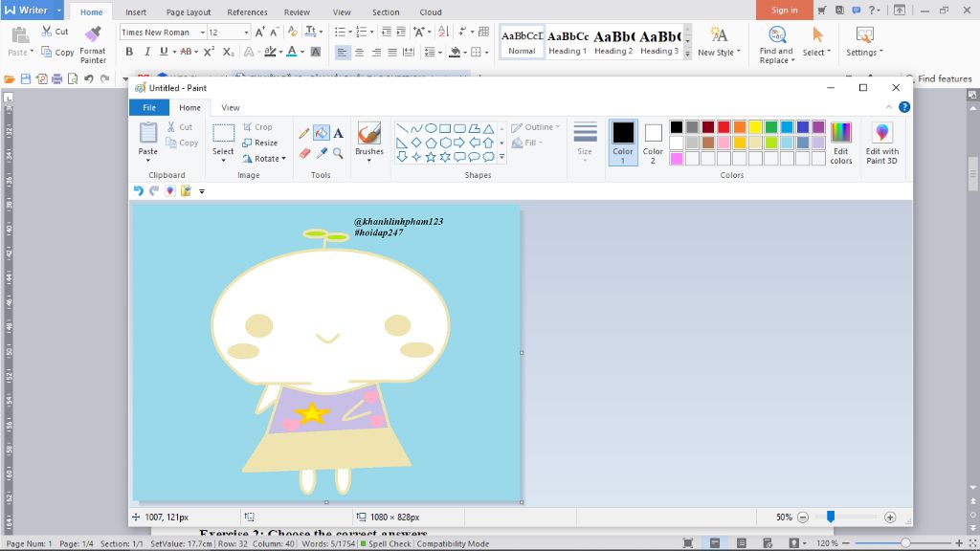The height and width of the screenshot is (551, 980).
Task: Click Format Painter in Writer
Action: (93, 45)
